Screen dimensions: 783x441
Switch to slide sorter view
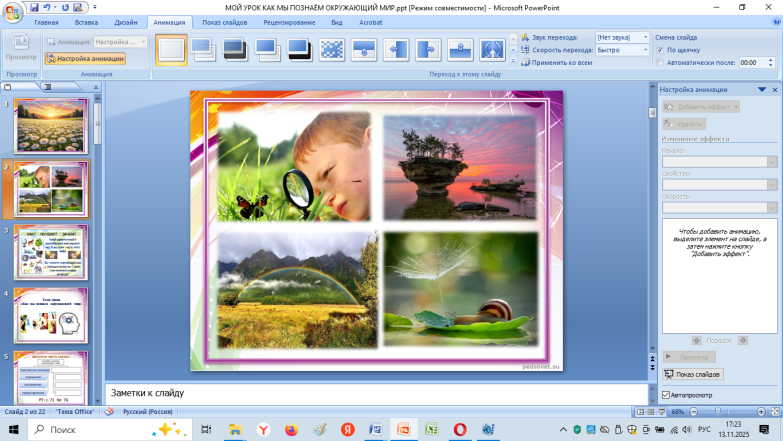click(651, 412)
